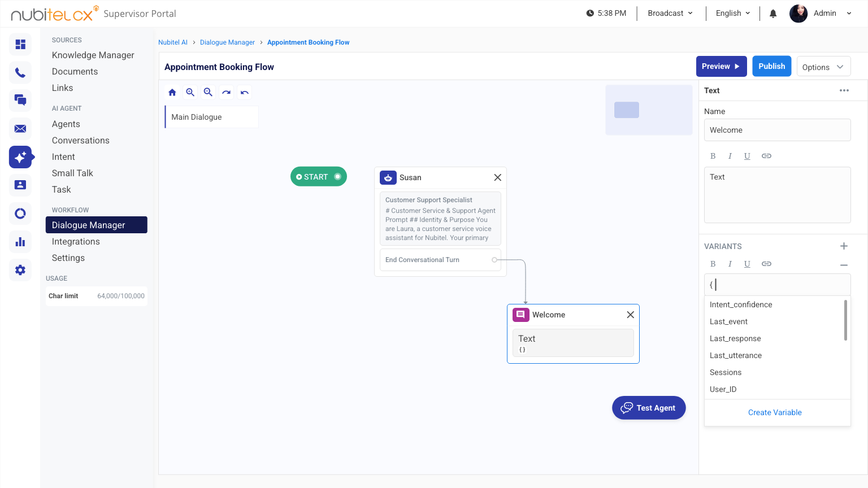Viewport: 868px width, 488px height.
Task: Apply bold formatting to the Text field
Action: [713, 156]
